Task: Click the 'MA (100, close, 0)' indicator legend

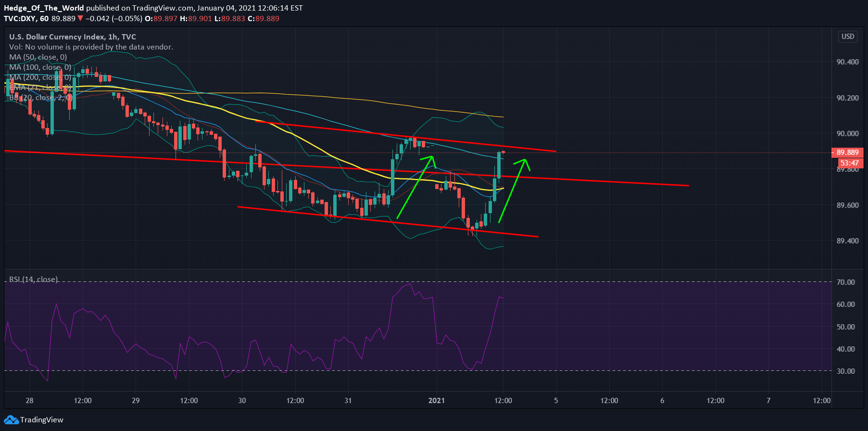Action: (40, 67)
